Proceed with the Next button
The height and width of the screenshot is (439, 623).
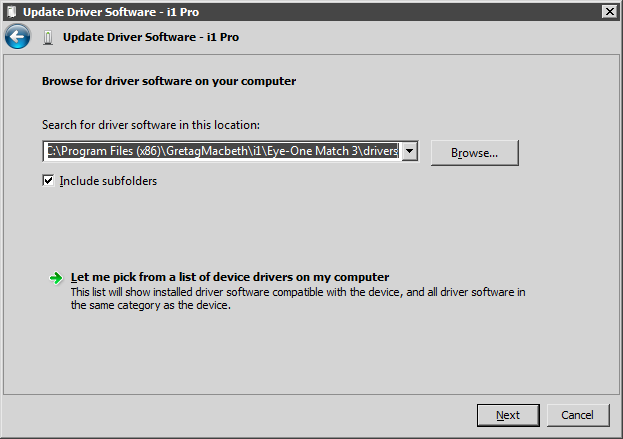[x=508, y=415]
